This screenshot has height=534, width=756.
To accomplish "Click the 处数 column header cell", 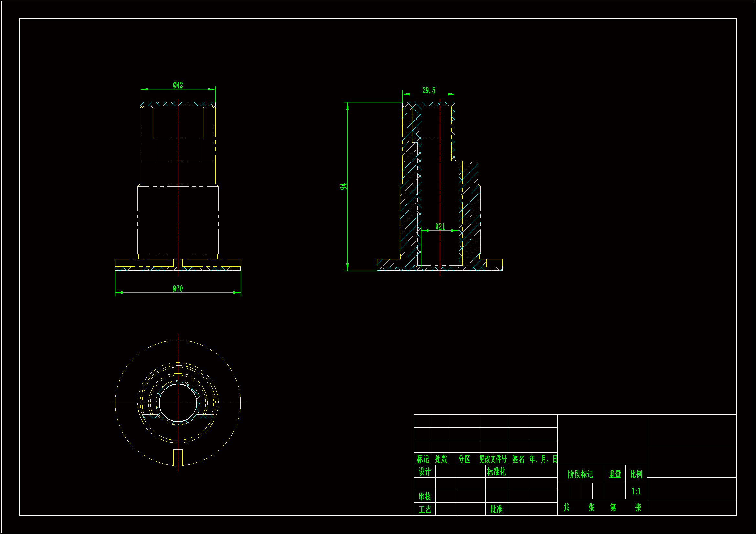I will (x=441, y=459).
